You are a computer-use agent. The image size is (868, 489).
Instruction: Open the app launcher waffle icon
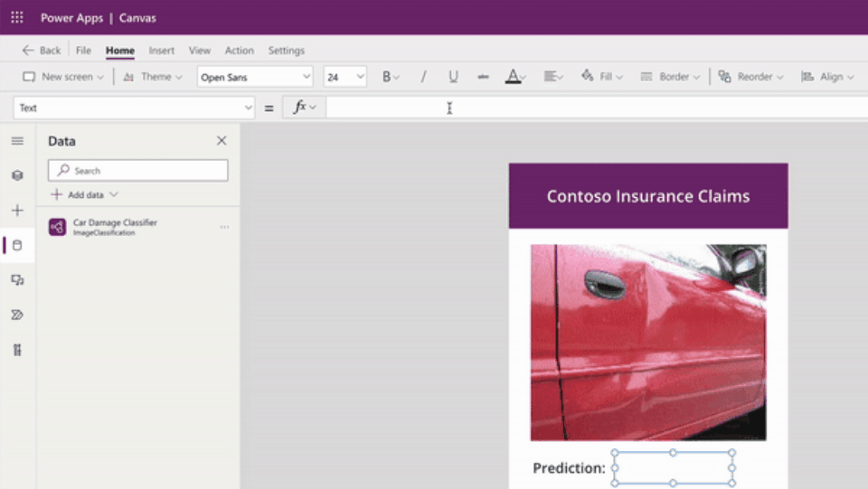tap(17, 17)
